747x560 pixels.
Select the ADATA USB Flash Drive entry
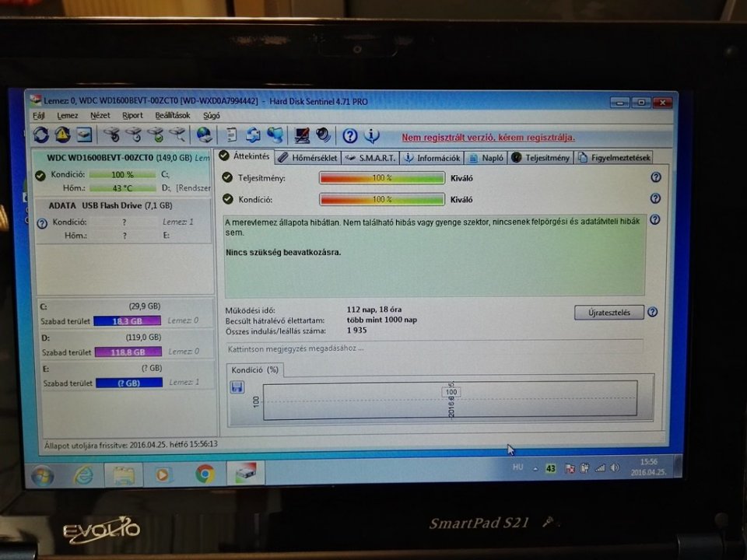[x=124, y=221]
